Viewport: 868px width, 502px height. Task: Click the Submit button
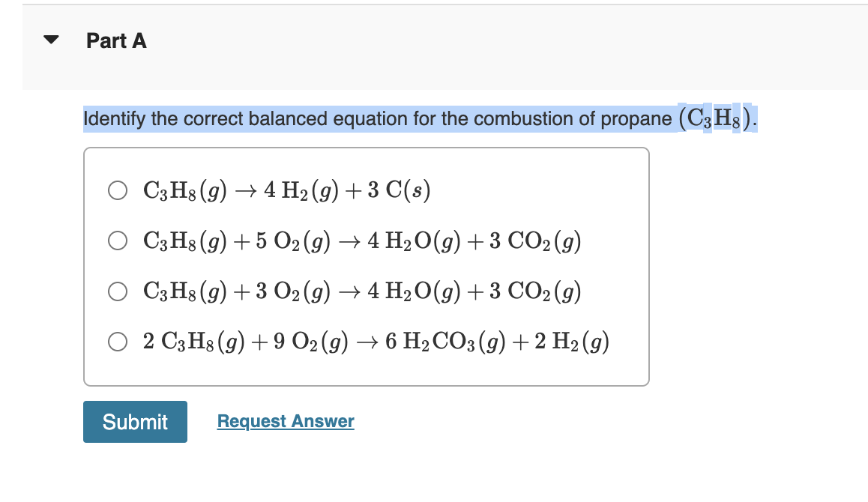135,422
